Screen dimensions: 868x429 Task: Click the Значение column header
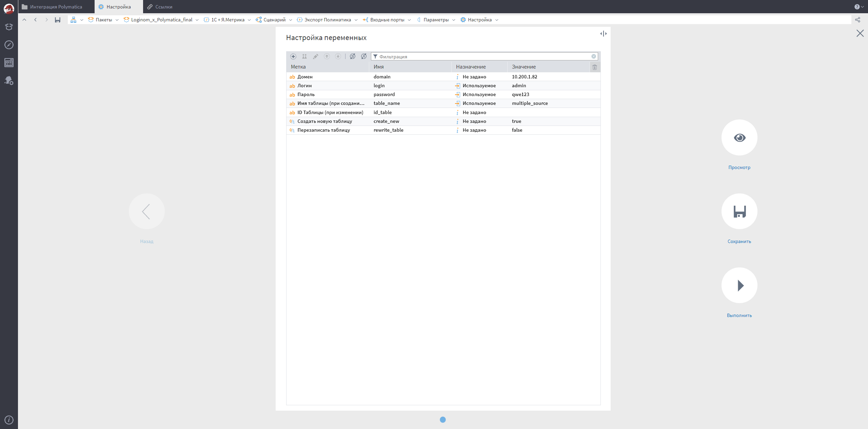[x=548, y=67]
